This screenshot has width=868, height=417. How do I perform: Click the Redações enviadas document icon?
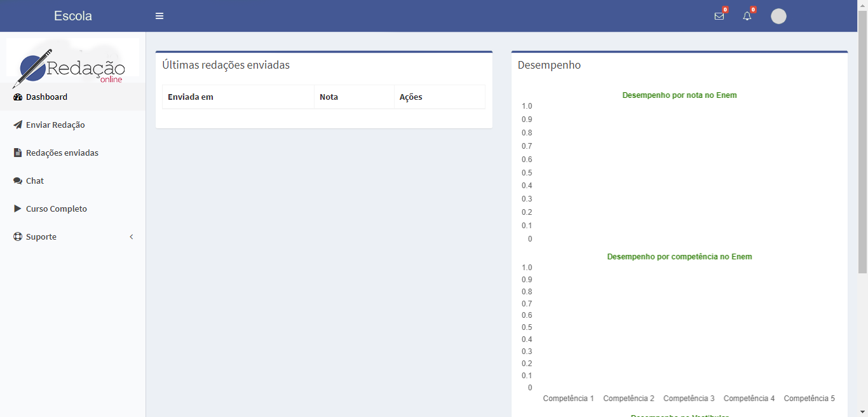coord(18,153)
